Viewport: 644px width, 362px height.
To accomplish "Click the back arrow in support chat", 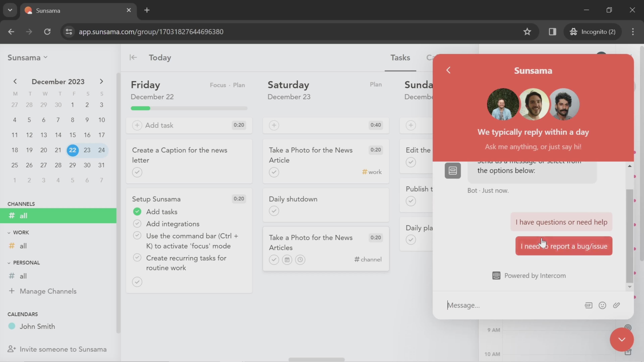I will coord(448,70).
